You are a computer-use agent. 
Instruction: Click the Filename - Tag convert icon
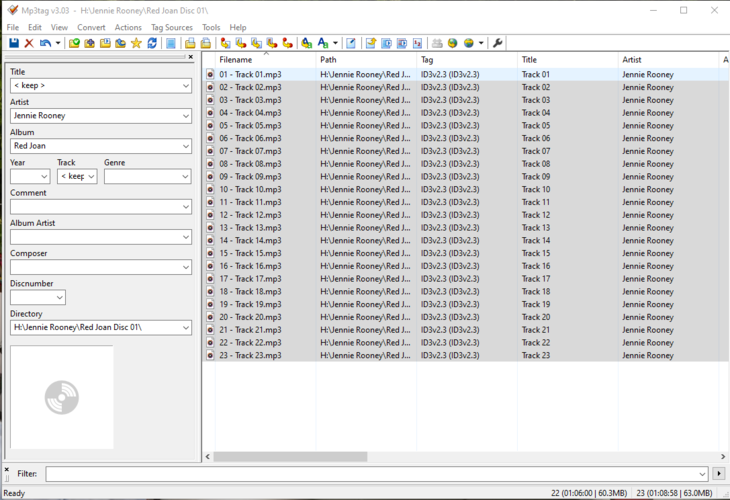click(241, 43)
